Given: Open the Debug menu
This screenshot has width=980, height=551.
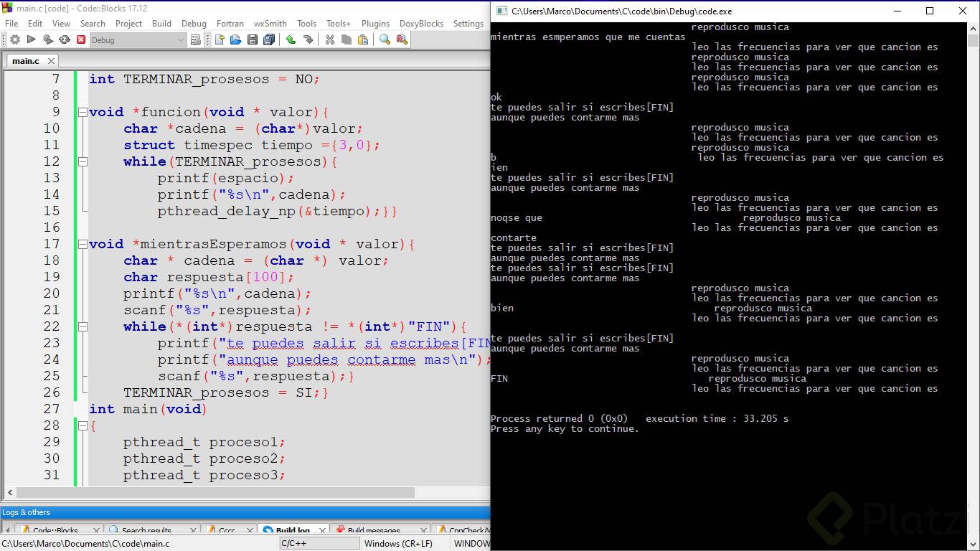Looking at the screenshot, I should pos(194,24).
